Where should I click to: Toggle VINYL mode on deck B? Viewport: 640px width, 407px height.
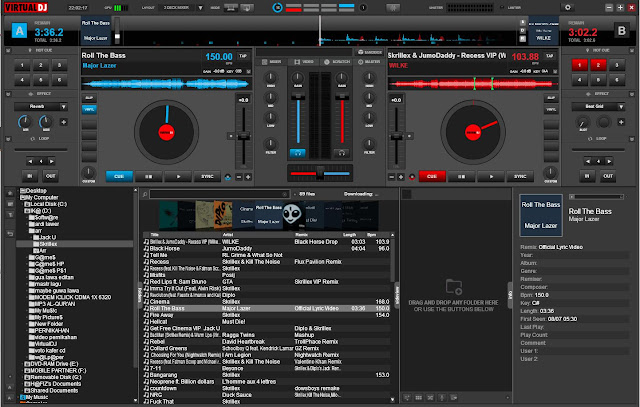click(x=551, y=109)
